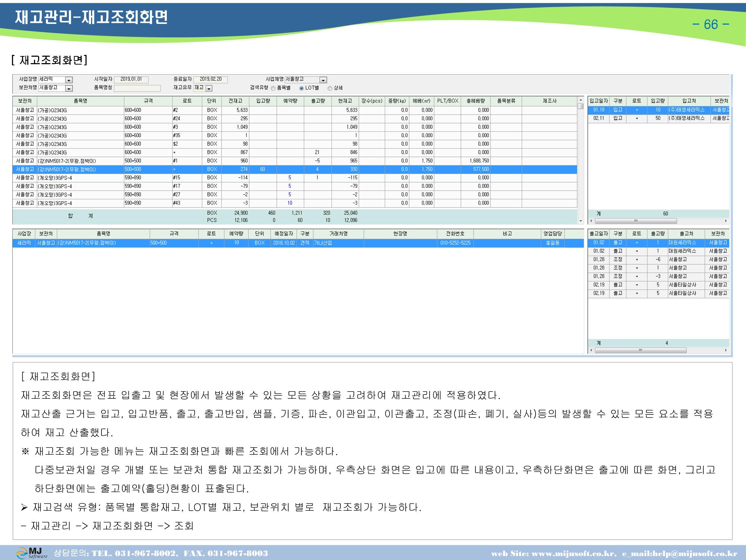Click the 영업담당 column header
The height and width of the screenshot is (560, 746).
[x=552, y=234]
